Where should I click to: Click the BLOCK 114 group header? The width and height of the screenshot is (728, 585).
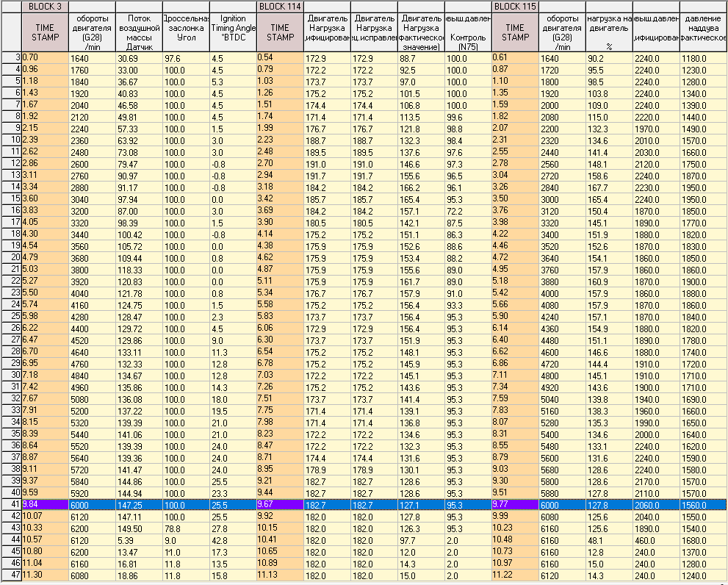pos(280,6)
